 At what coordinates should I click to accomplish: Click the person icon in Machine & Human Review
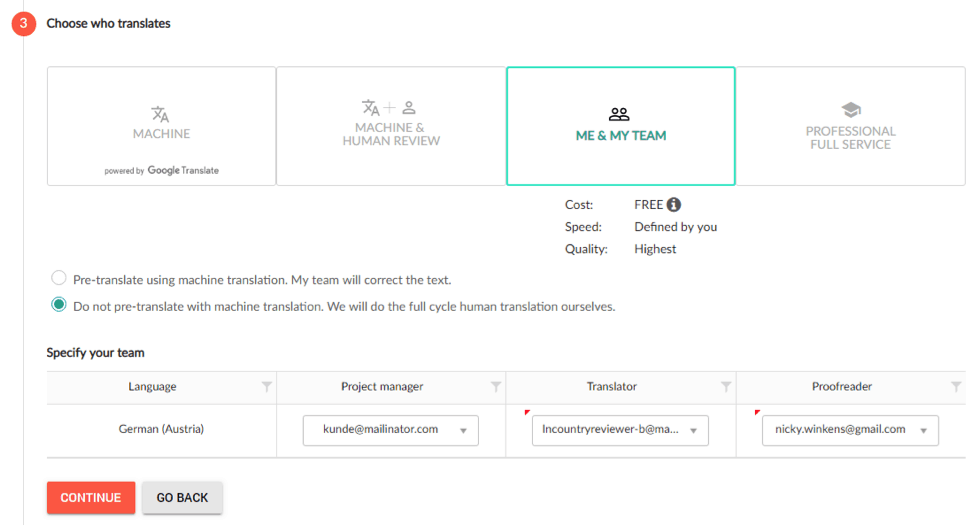(409, 107)
